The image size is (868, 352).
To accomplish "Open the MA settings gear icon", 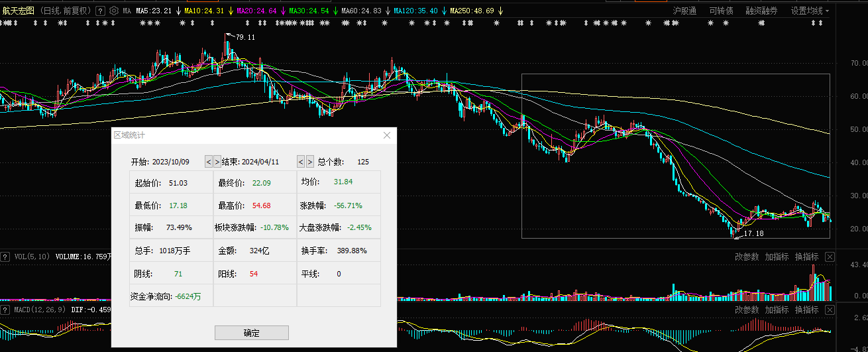I will [x=114, y=11].
